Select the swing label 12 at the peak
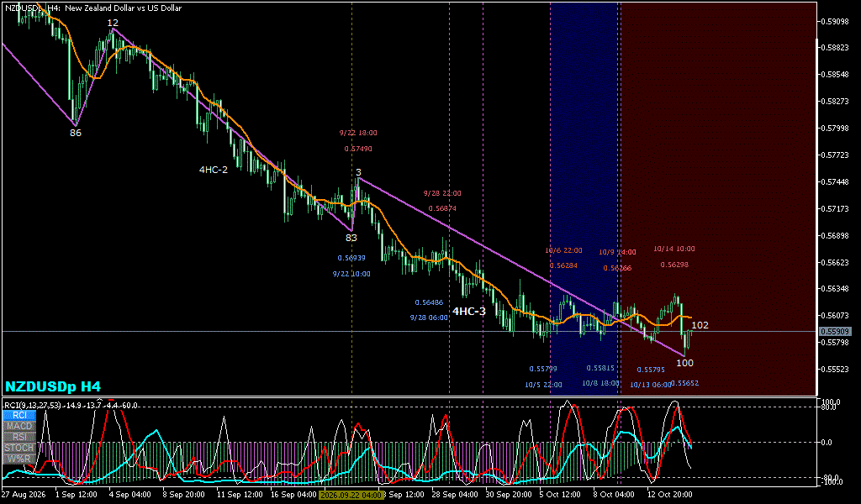Viewport: 861px width, 504px height. click(x=113, y=23)
